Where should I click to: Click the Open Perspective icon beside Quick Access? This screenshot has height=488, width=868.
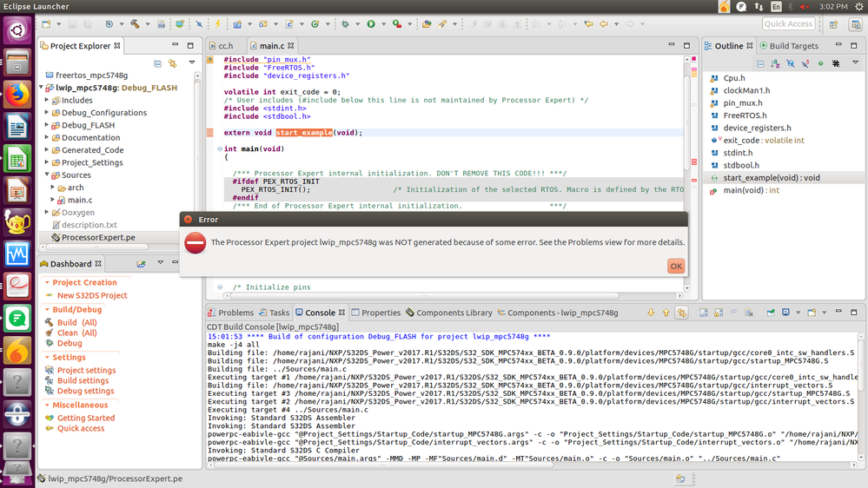833,23
